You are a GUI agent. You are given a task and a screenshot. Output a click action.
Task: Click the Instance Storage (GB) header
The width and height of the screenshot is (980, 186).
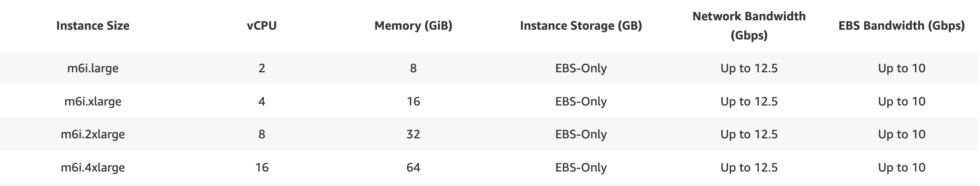[581, 26]
